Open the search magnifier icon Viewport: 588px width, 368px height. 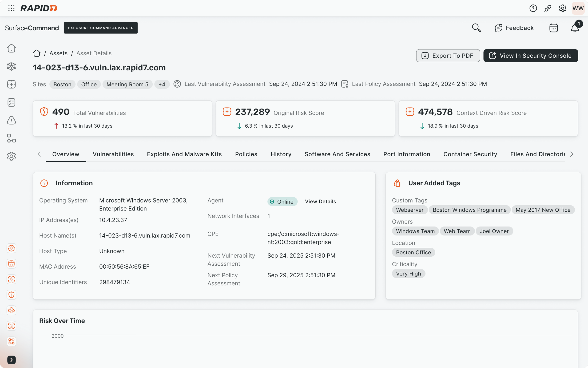(476, 28)
